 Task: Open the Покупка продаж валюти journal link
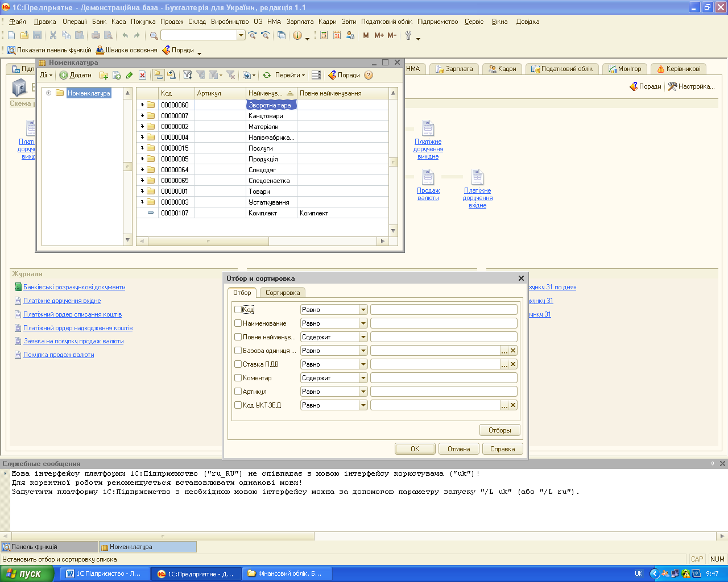pyautogui.click(x=59, y=355)
